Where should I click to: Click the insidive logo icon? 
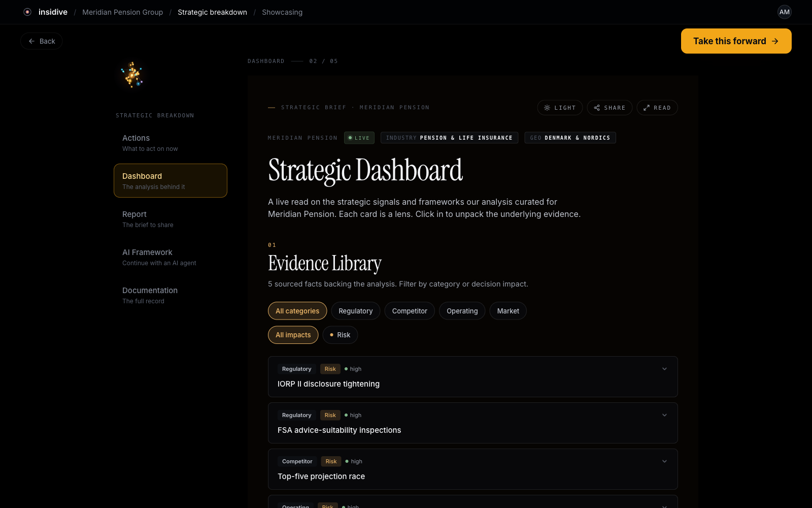point(27,12)
